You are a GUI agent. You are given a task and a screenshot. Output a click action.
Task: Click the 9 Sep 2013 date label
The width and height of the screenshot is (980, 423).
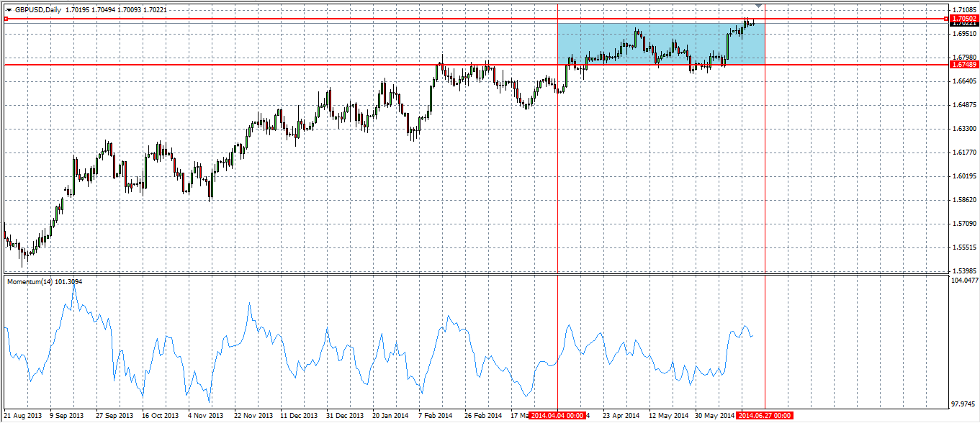pos(68,416)
